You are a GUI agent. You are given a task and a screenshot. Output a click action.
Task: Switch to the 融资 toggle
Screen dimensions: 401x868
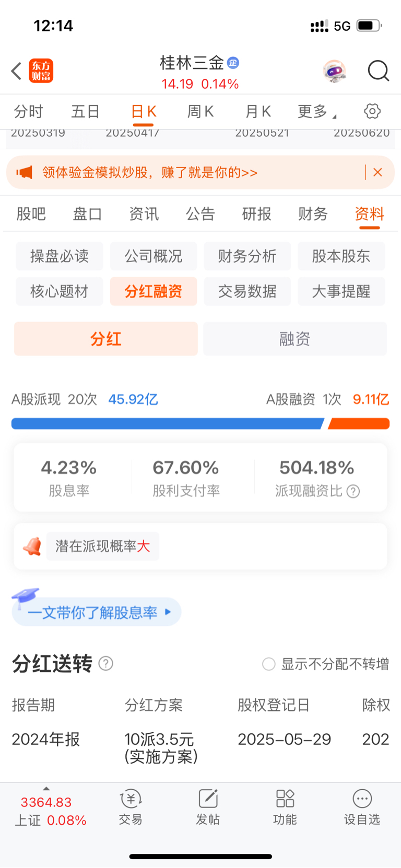click(x=295, y=339)
